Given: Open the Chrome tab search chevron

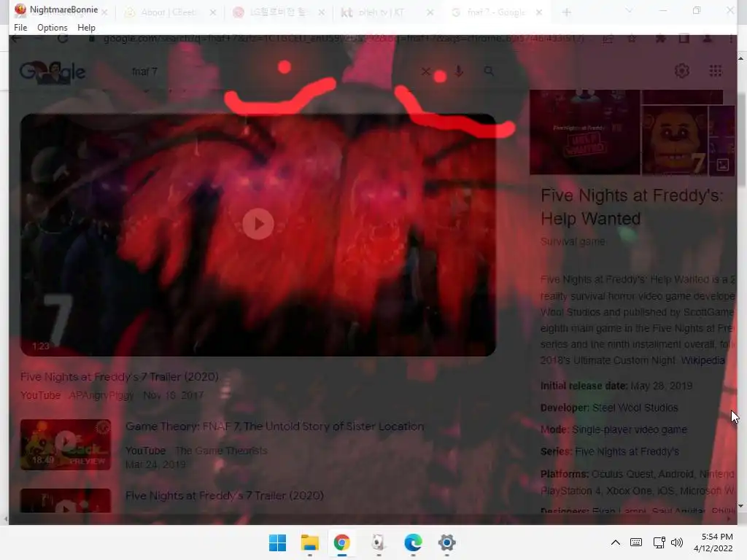Looking at the screenshot, I should coord(629,11).
